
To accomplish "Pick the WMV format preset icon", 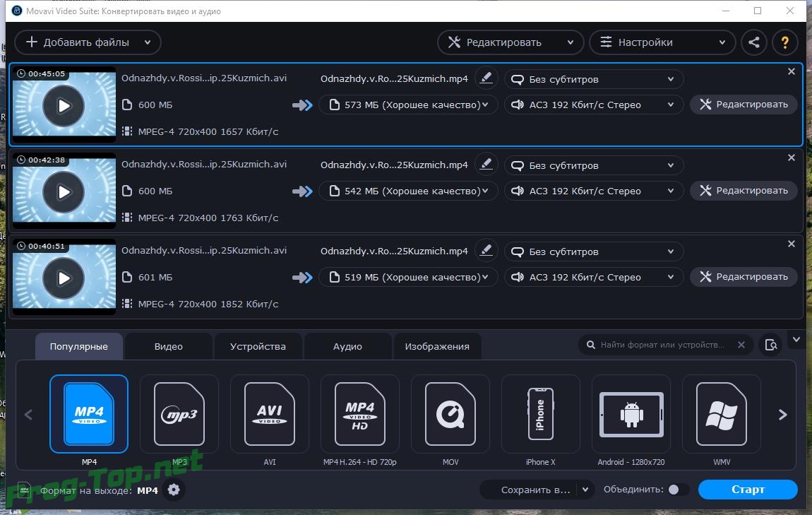I will (721, 414).
